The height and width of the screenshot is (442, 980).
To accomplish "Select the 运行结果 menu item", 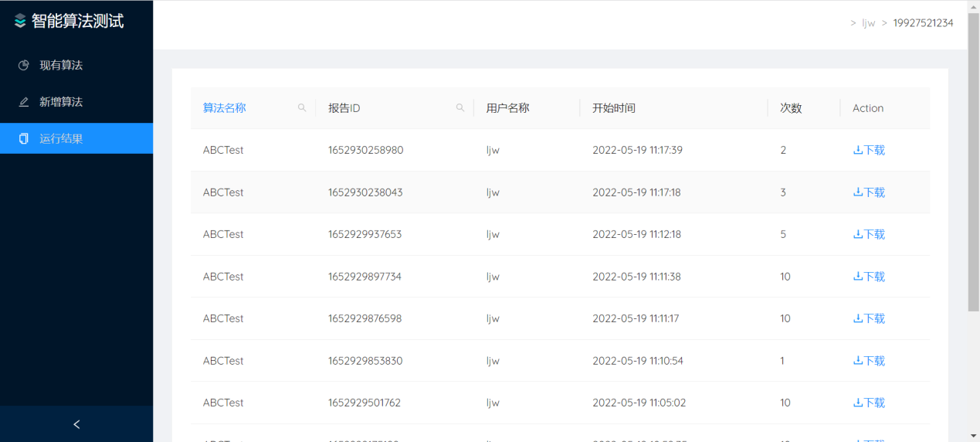I will pos(62,139).
